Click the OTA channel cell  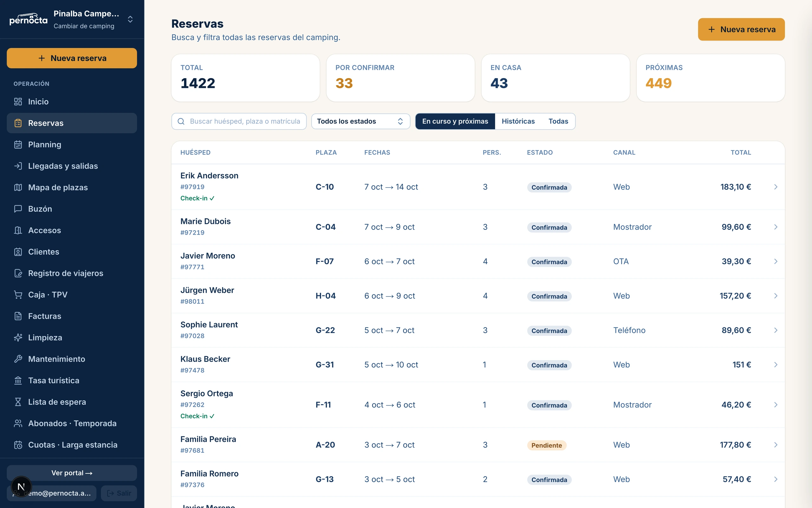[621, 261]
